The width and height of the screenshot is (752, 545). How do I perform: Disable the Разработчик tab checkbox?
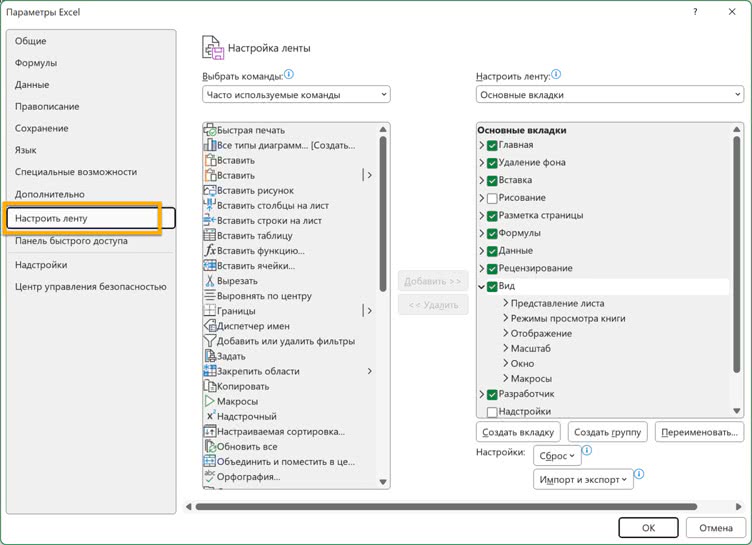pyautogui.click(x=492, y=394)
